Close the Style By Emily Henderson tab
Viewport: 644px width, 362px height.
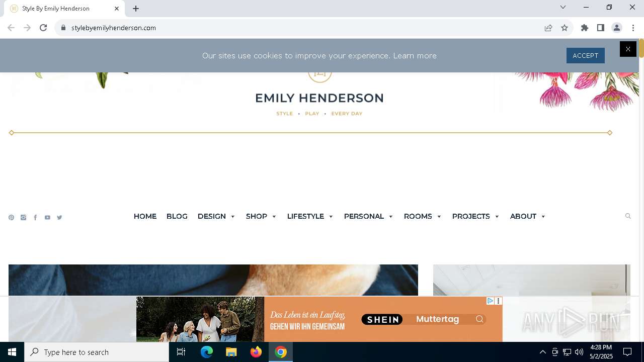pos(117,9)
